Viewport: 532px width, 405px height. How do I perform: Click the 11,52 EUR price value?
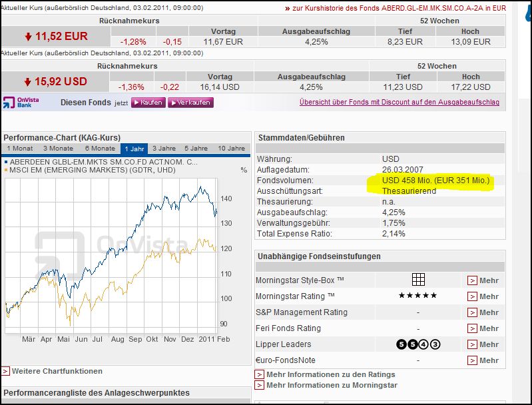[61, 37]
